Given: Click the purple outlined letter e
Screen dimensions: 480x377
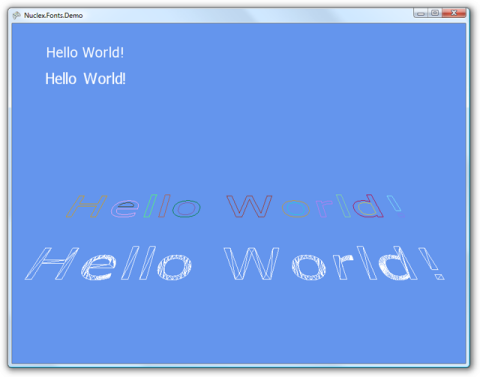Looking at the screenshot, I should click(125, 209).
